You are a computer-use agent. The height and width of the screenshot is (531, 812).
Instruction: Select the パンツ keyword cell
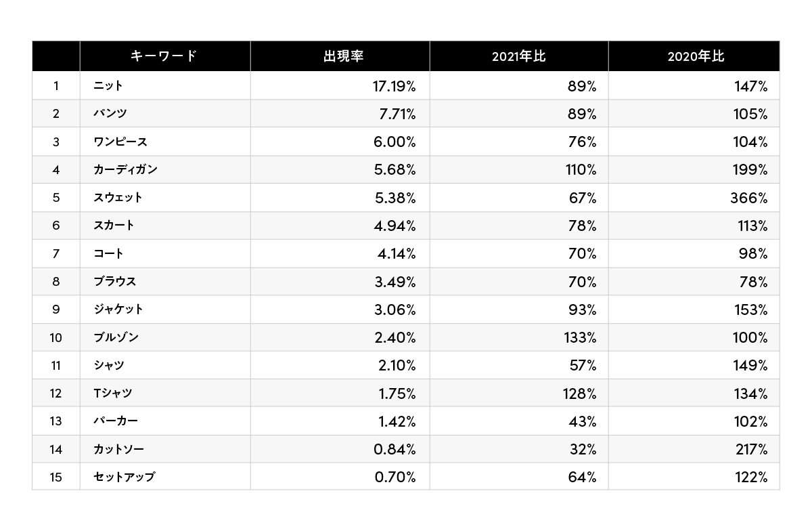pyautogui.click(x=110, y=114)
